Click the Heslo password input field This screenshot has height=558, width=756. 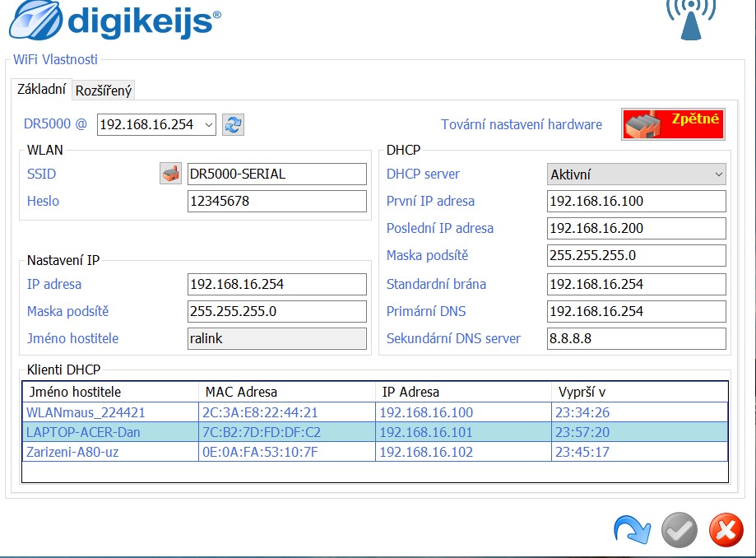276,202
